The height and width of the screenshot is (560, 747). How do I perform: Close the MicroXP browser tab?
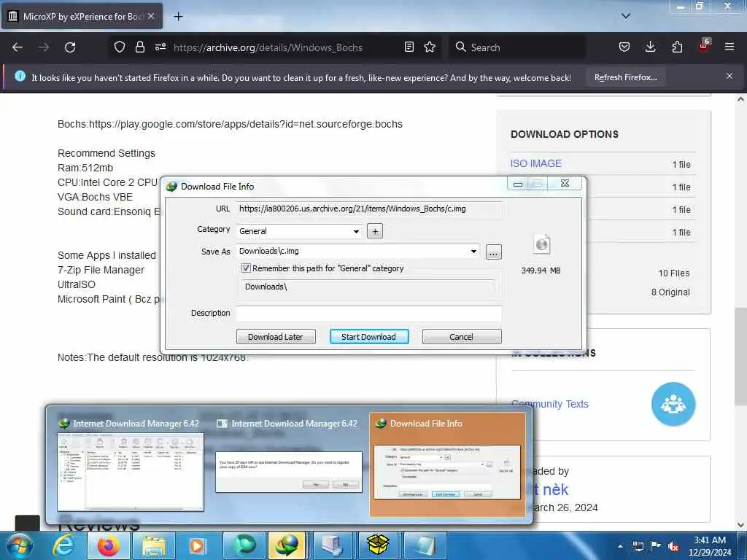(151, 16)
